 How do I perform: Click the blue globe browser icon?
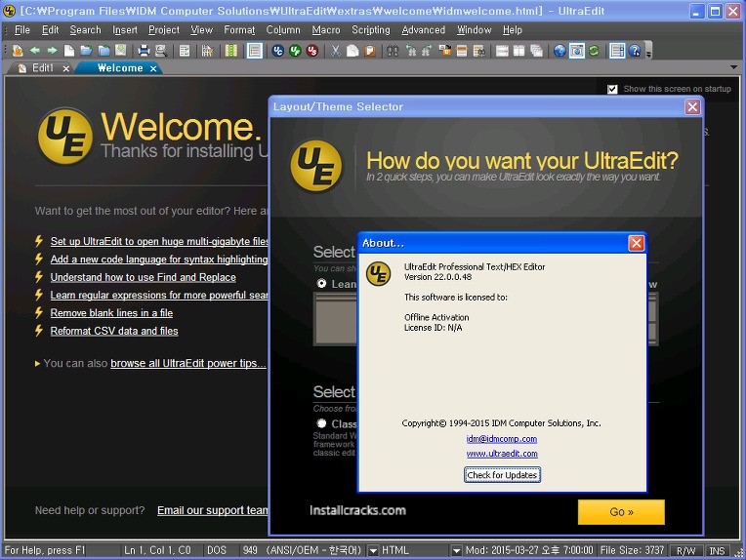(x=559, y=51)
